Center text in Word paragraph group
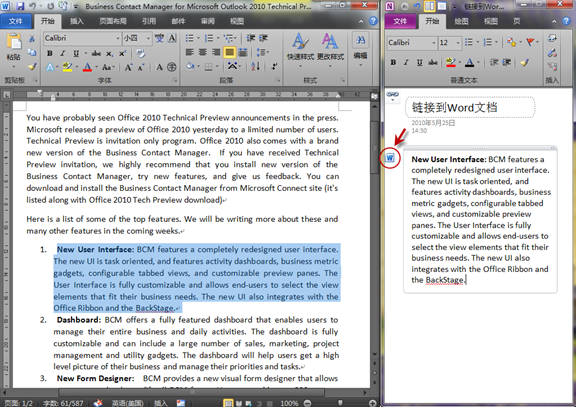This screenshot has height=407, width=576. pos(203,53)
